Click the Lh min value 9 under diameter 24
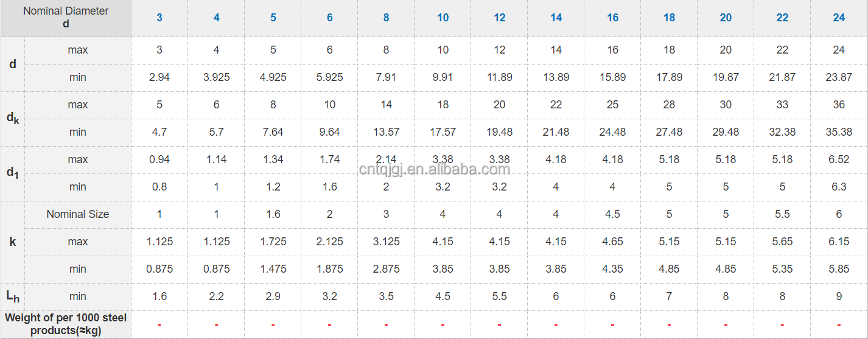This screenshot has height=339, width=868. 839,296
